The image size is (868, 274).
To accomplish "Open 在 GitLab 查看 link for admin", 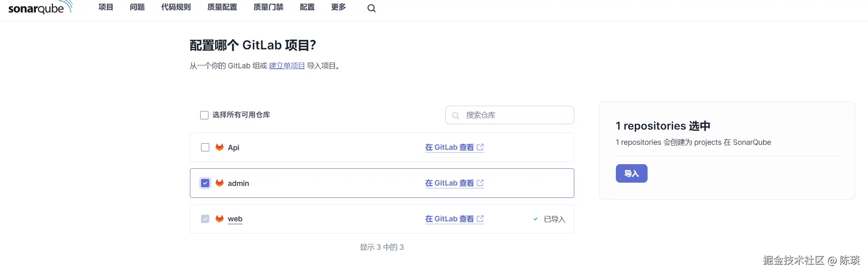I will (x=449, y=183).
